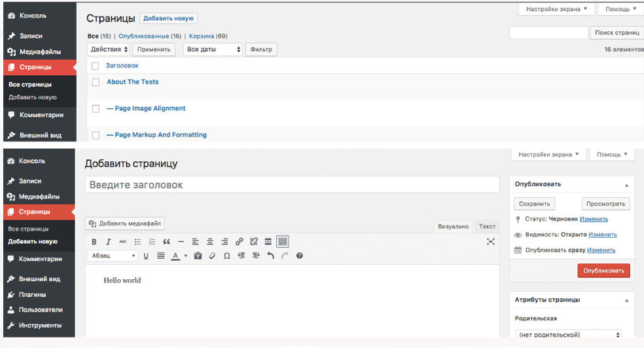The image size is (644, 348).
Task: Click the page search input field
Action: click(548, 33)
